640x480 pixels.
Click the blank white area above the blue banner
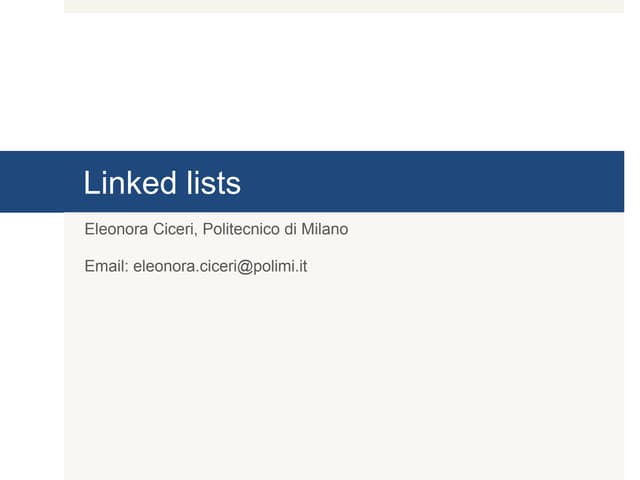pyautogui.click(x=340, y=80)
